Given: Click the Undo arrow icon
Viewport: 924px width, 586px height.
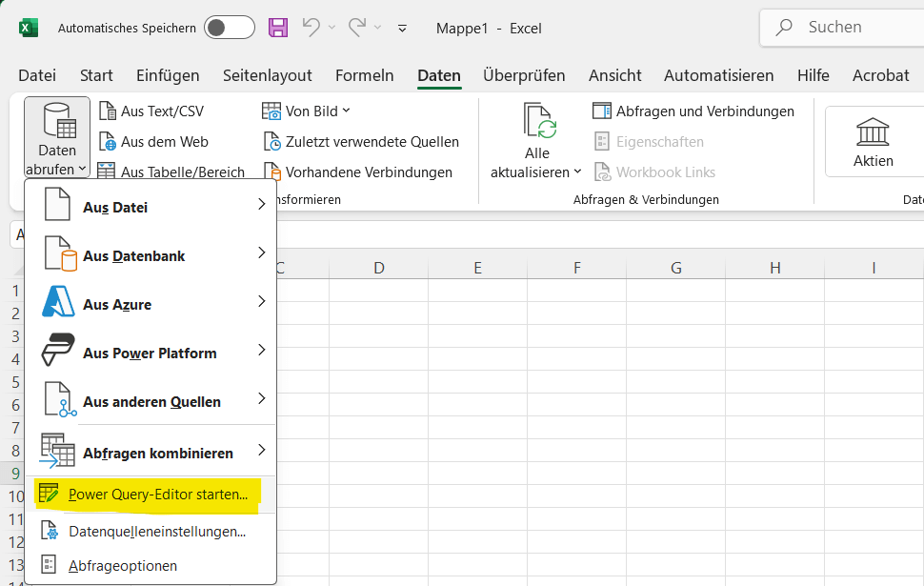Looking at the screenshot, I should (311, 28).
